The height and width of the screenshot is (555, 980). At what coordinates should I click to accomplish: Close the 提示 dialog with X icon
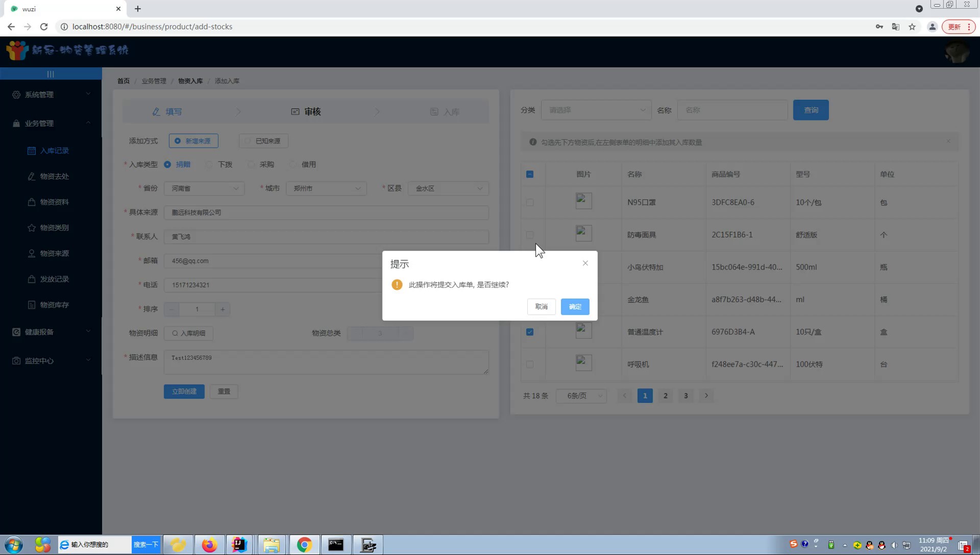tap(585, 263)
